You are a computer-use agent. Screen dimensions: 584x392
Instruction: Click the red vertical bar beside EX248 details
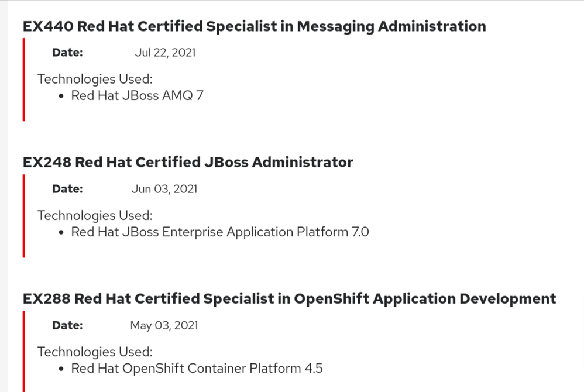coord(23,216)
